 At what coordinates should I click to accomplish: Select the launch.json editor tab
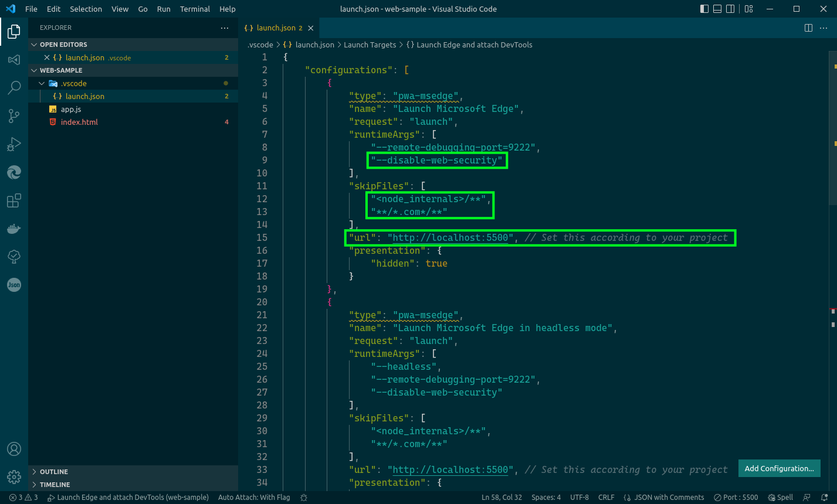276,28
